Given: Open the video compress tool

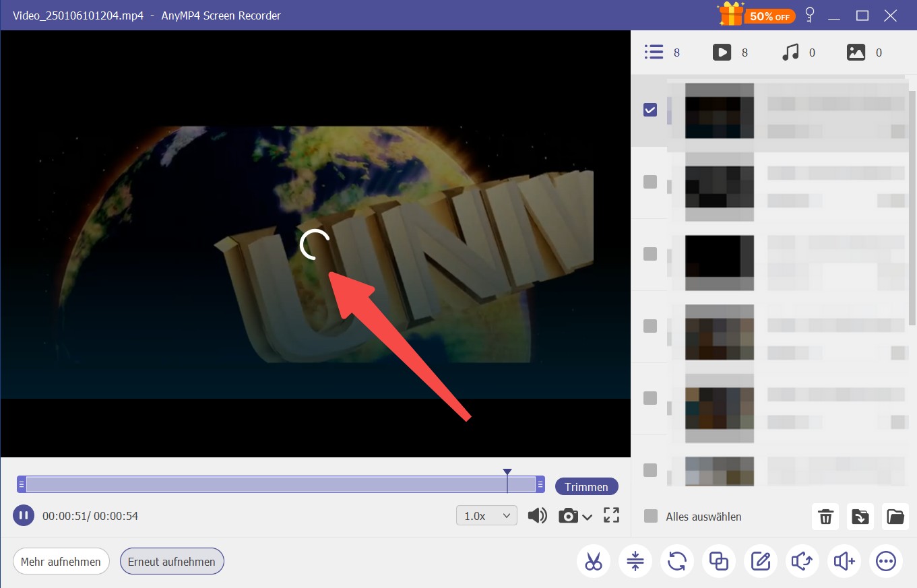Looking at the screenshot, I should tap(635, 561).
